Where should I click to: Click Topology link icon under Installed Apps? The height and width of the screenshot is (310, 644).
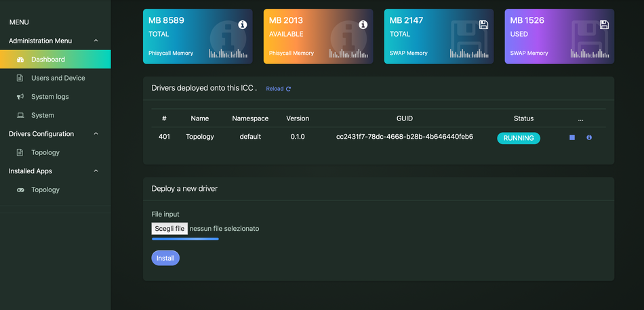20,190
